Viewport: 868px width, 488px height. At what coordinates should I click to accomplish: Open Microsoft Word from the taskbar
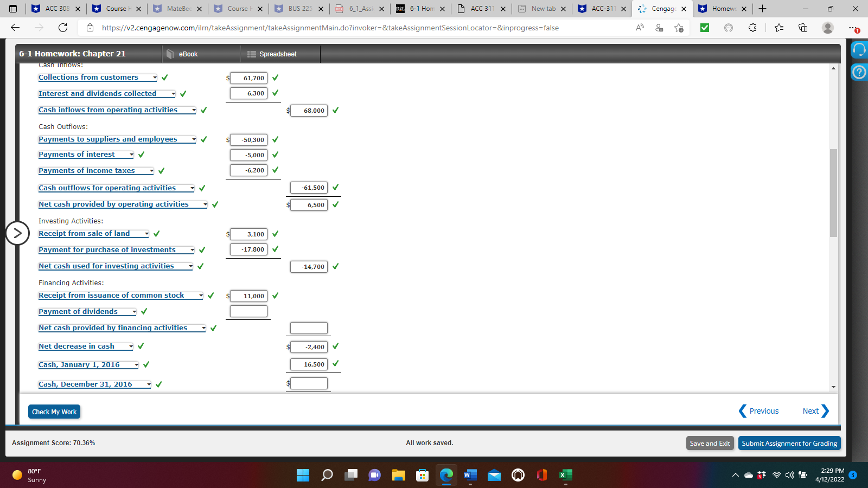(x=470, y=476)
